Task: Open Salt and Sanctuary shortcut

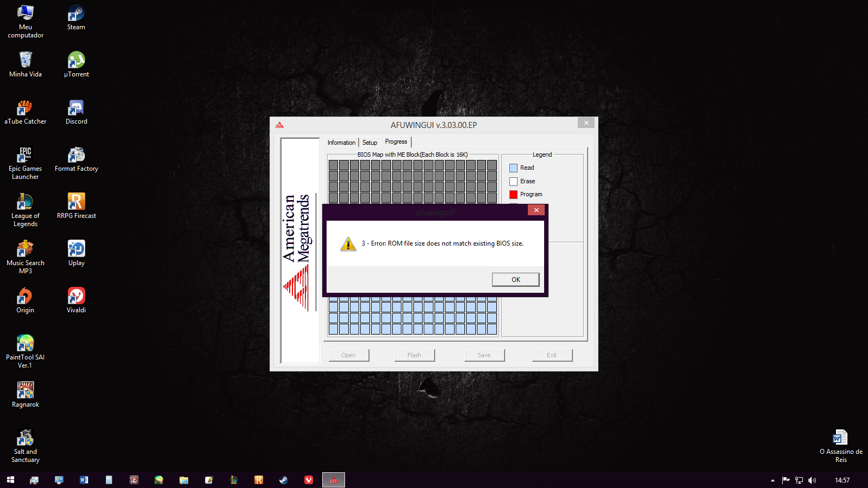Action: pyautogui.click(x=25, y=446)
